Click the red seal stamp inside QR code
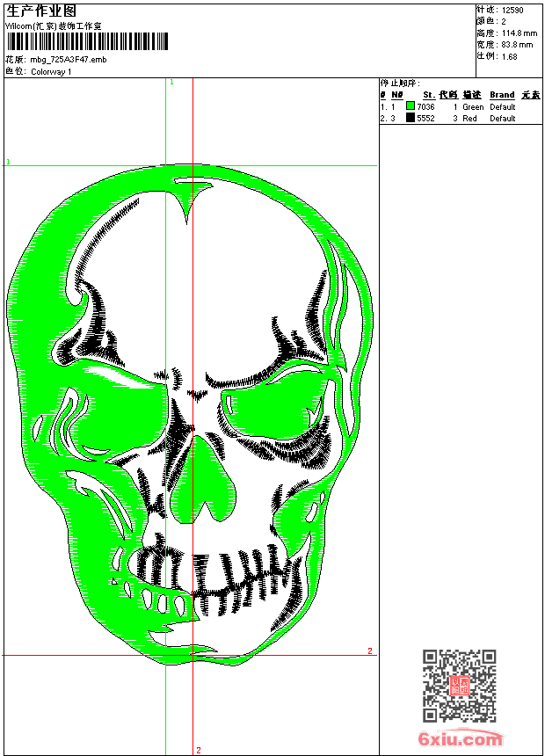The width and height of the screenshot is (545, 756). click(x=460, y=686)
